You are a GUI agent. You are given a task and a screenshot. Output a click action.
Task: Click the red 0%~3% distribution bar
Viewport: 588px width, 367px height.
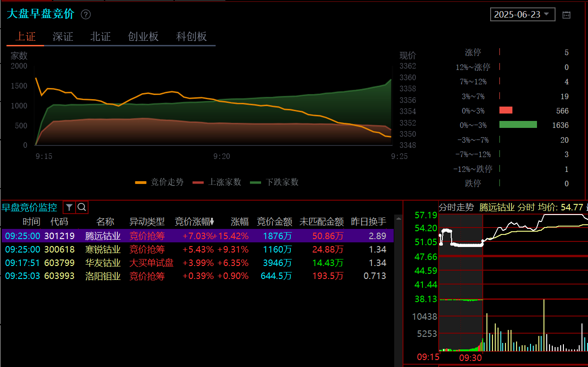coord(506,110)
